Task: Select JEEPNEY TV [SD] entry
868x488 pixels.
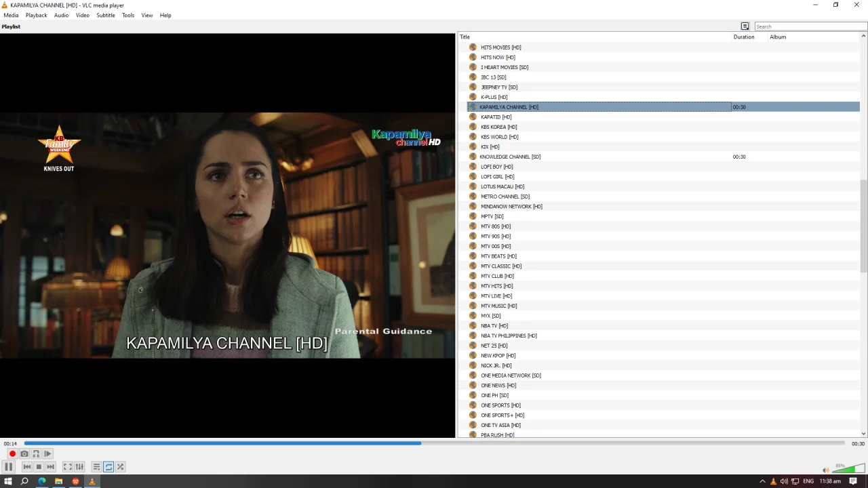Action: click(499, 87)
